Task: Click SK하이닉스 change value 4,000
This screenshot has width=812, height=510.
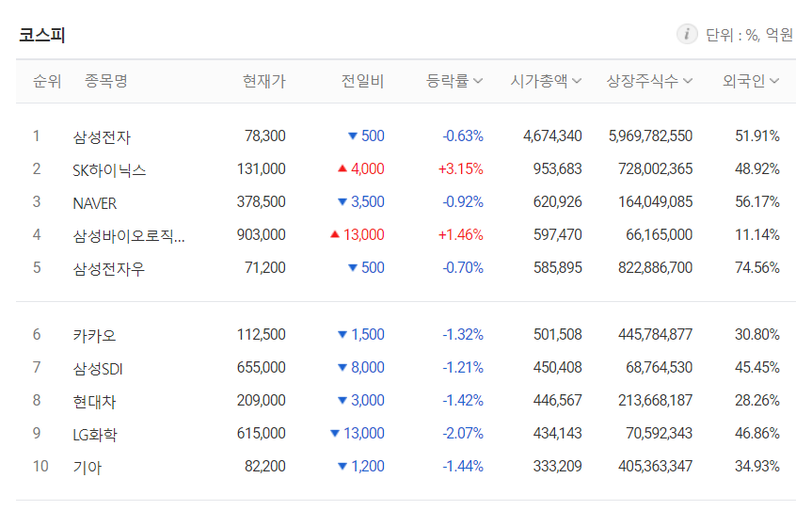Action: point(368,168)
